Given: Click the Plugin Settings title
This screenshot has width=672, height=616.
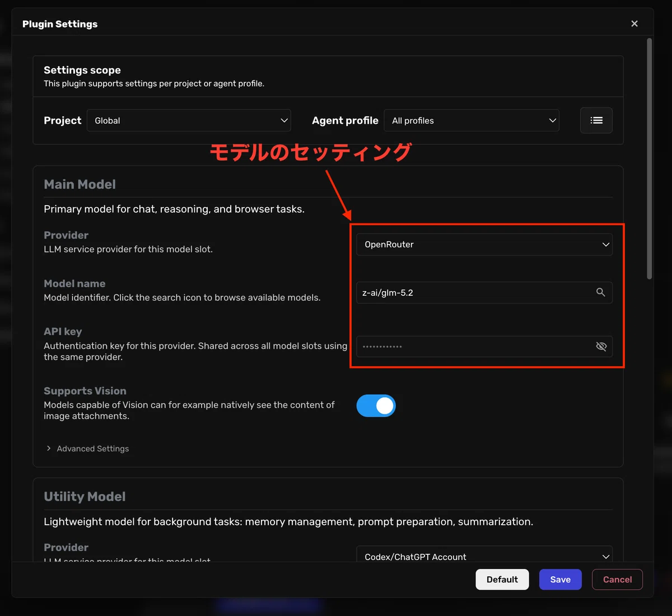Looking at the screenshot, I should pos(60,24).
